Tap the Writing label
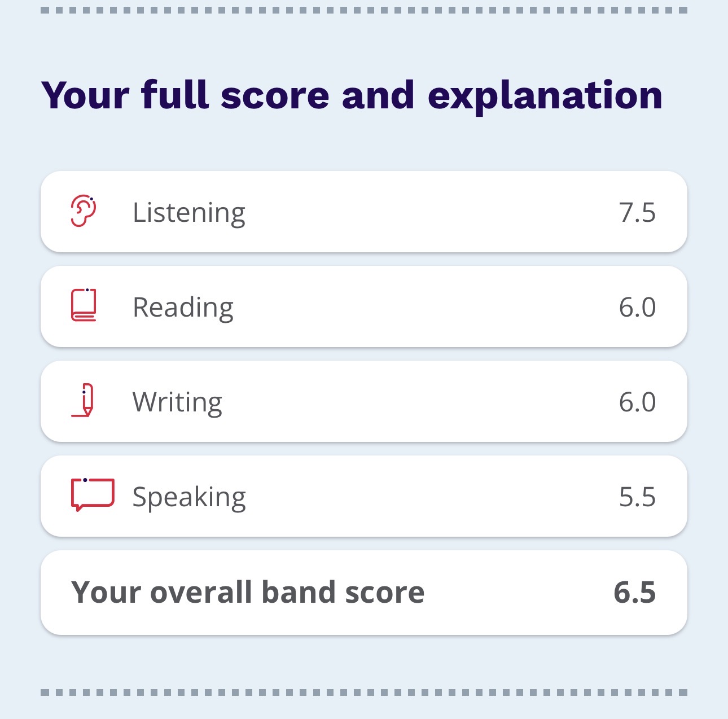728x719 pixels. (x=177, y=403)
